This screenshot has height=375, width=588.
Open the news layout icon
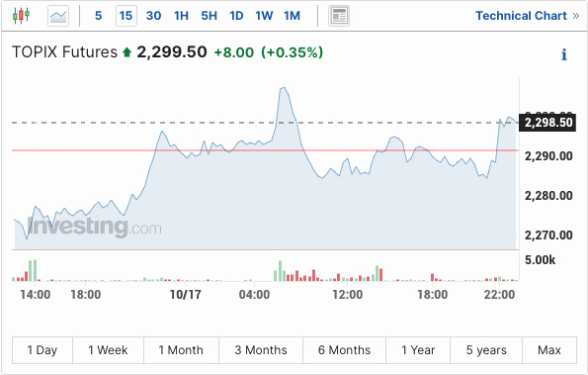pyautogui.click(x=339, y=16)
